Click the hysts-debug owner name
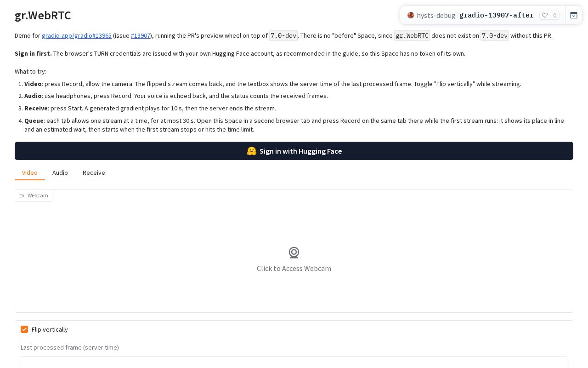The image size is (588, 368). tap(436, 15)
